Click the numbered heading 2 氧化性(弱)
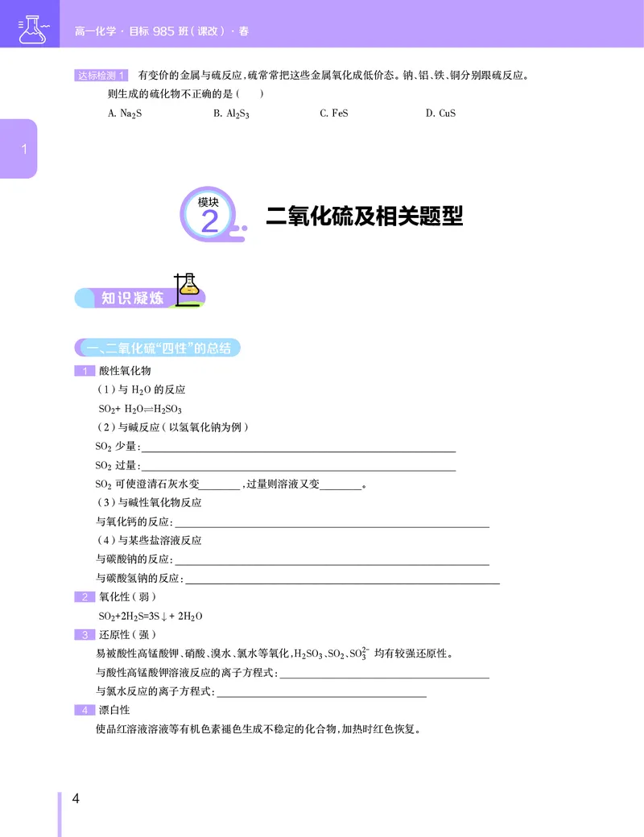 pos(115,597)
